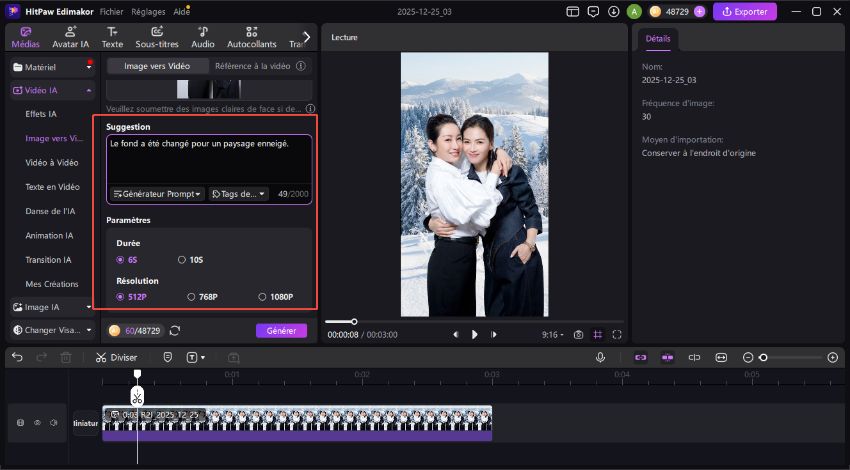Select the 10S duration option
This screenshot has width=850, height=470.
182,260
